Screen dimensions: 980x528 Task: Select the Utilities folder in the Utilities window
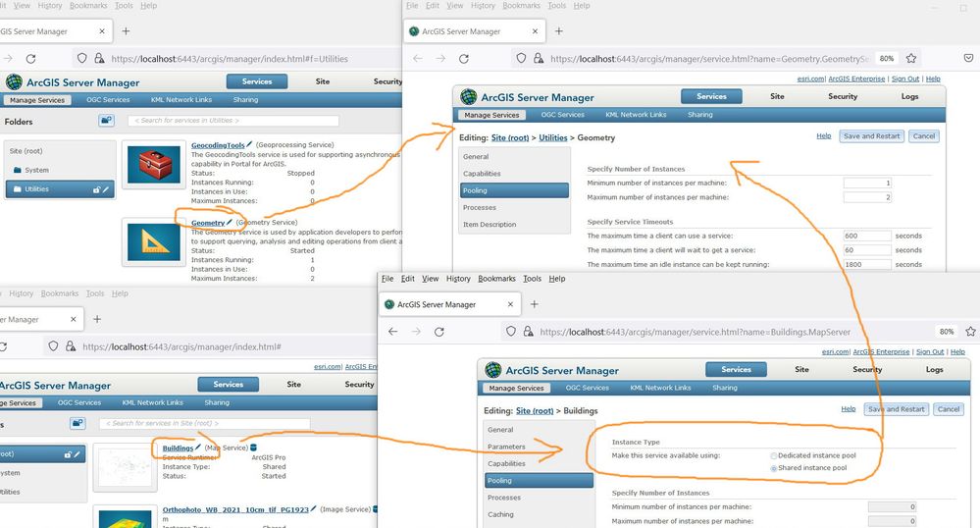pos(60,189)
